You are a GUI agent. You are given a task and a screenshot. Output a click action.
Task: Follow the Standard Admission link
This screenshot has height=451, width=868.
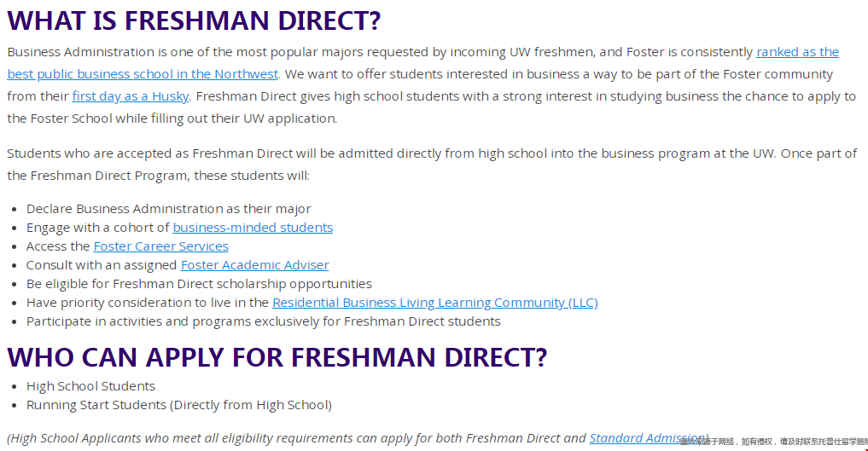649,437
